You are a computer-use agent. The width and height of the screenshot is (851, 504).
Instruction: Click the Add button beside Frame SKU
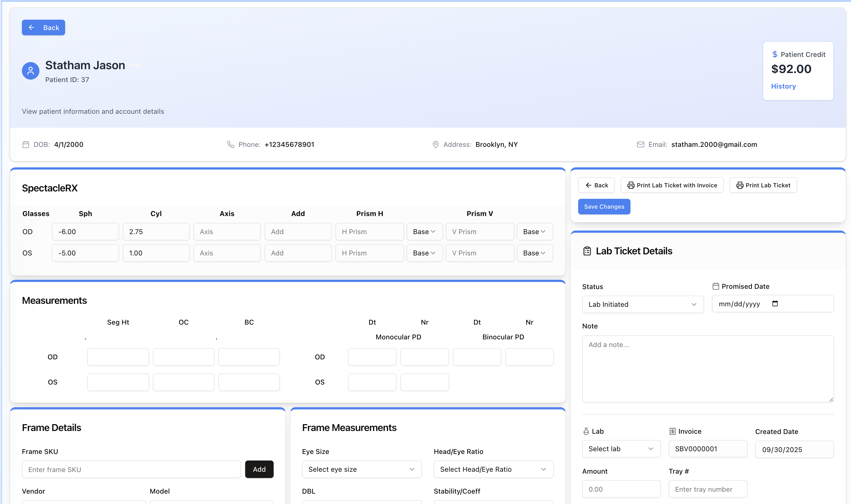pos(259,469)
